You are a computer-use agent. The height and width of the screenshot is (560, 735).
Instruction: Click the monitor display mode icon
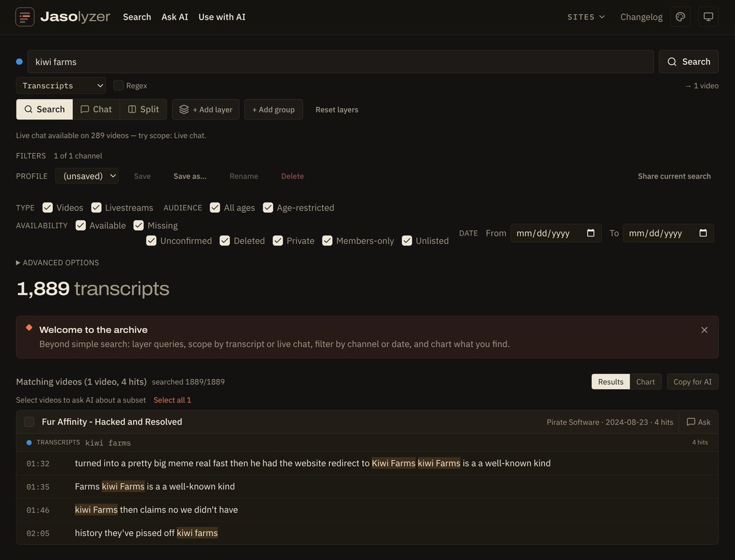[x=709, y=17]
